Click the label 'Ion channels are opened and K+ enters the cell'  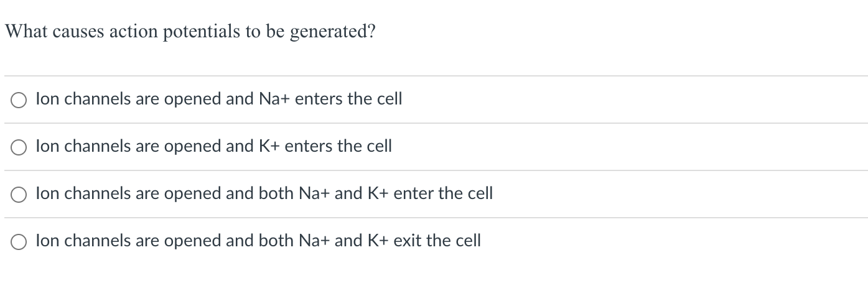[x=214, y=146]
